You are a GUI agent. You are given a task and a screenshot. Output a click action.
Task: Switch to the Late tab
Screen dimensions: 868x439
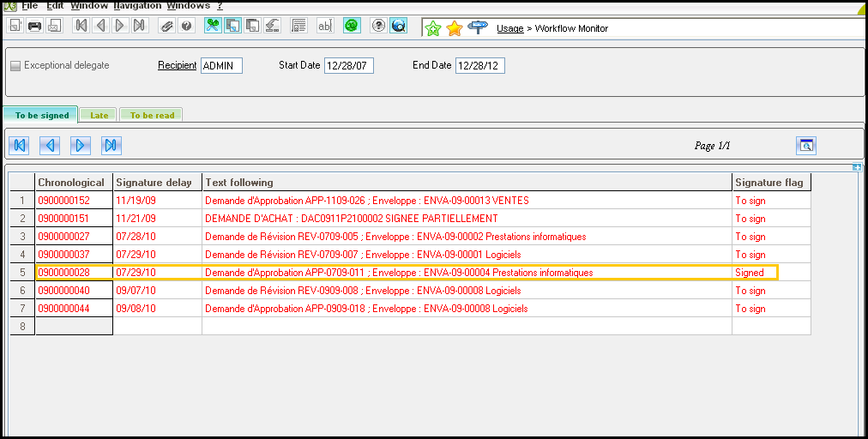coord(99,115)
